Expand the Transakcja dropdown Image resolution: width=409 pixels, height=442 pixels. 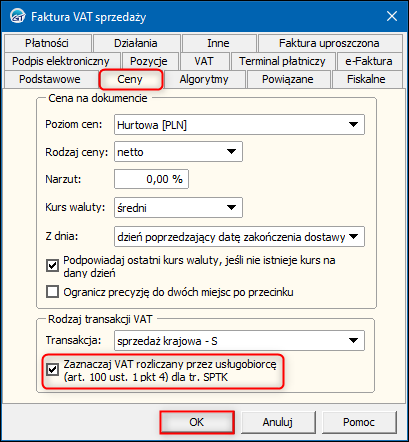pos(239,341)
